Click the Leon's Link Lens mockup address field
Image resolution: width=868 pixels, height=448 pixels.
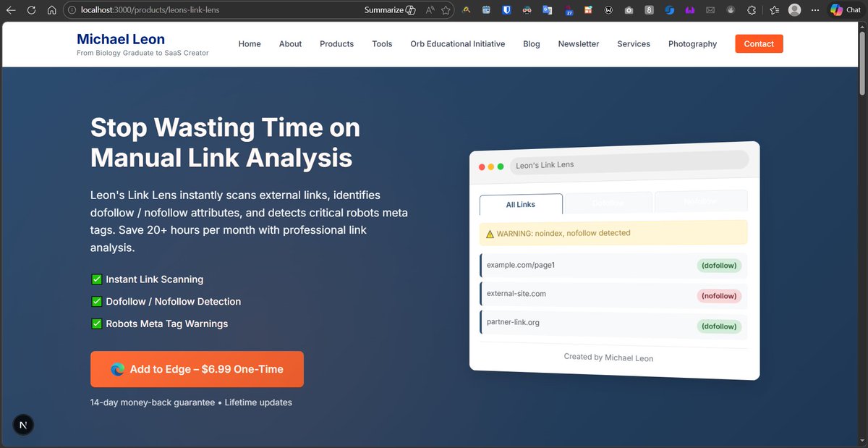[629, 162]
